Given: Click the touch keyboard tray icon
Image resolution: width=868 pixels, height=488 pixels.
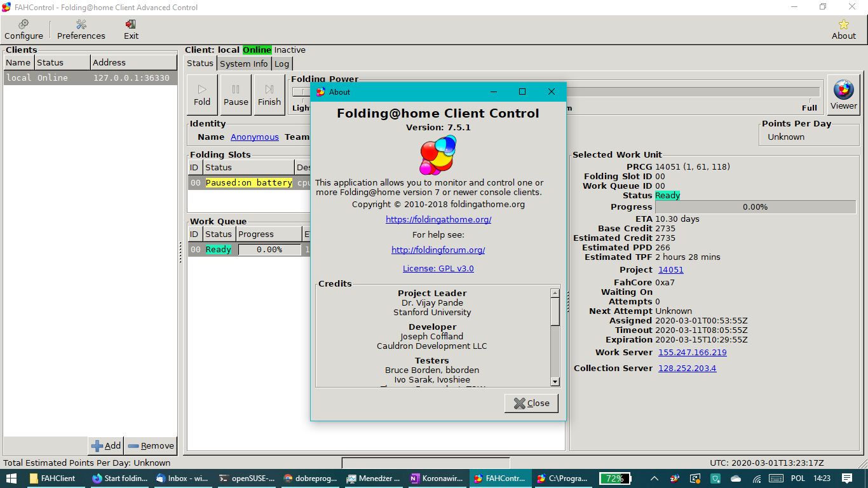Looking at the screenshot, I should pos(776,478).
